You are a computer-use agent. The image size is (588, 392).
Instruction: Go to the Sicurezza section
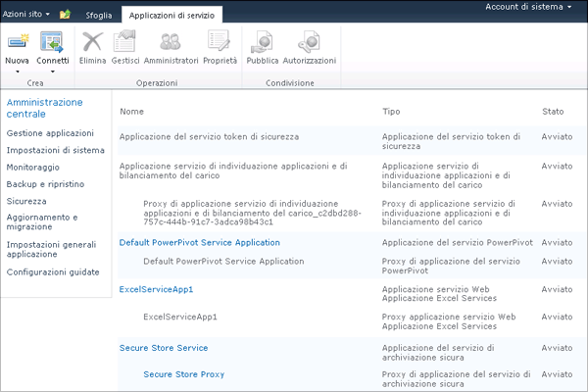point(26,201)
